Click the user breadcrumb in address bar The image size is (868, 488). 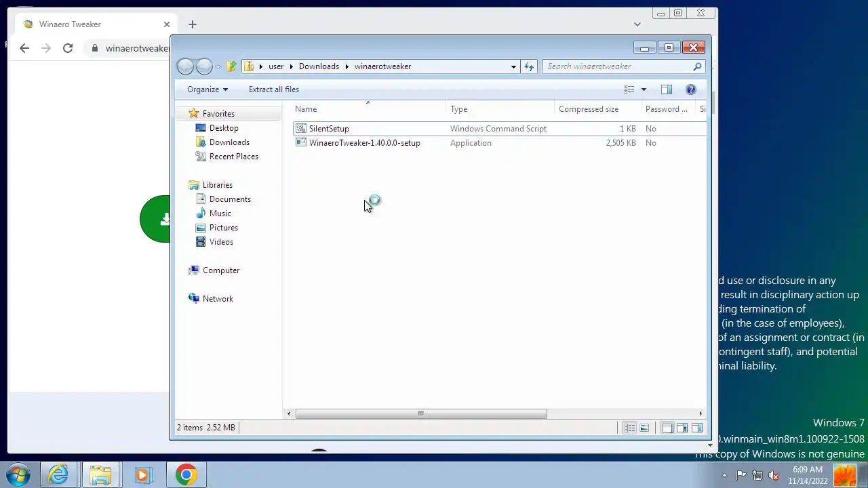276,66
